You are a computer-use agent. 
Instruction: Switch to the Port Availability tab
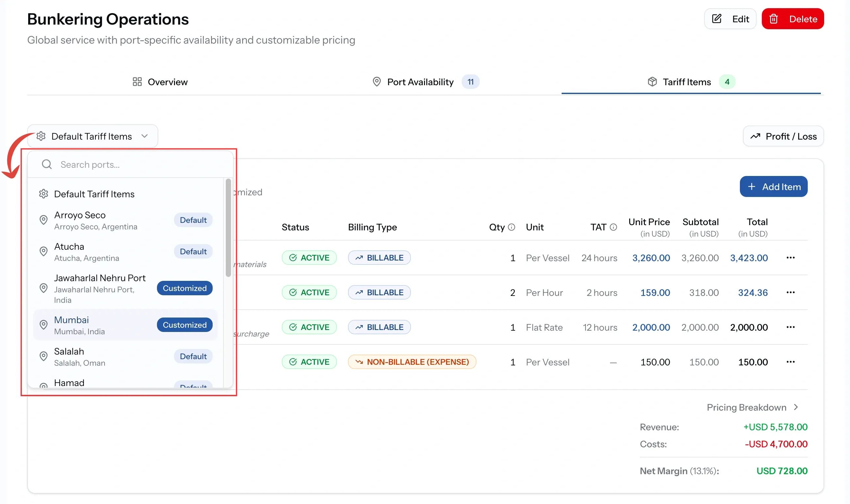pos(426,82)
